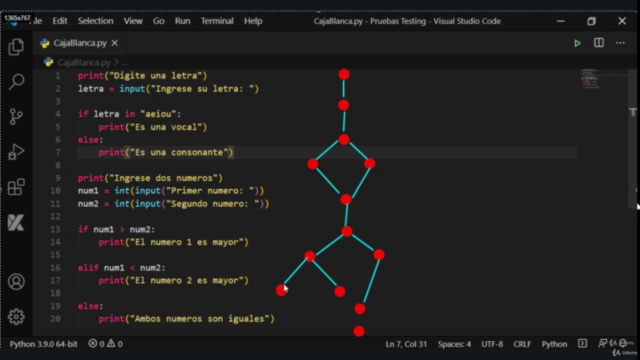Click the editor minimap preview
This screenshot has width=640, height=360.
(590, 79)
